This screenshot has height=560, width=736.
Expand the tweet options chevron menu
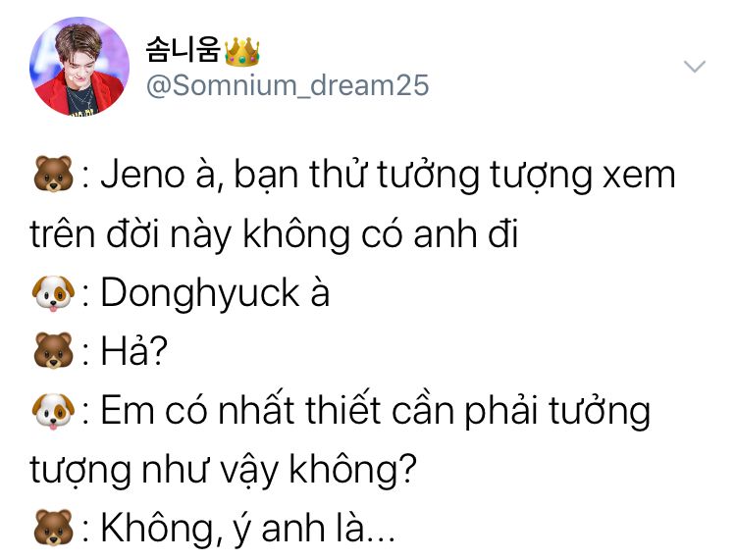tap(695, 66)
